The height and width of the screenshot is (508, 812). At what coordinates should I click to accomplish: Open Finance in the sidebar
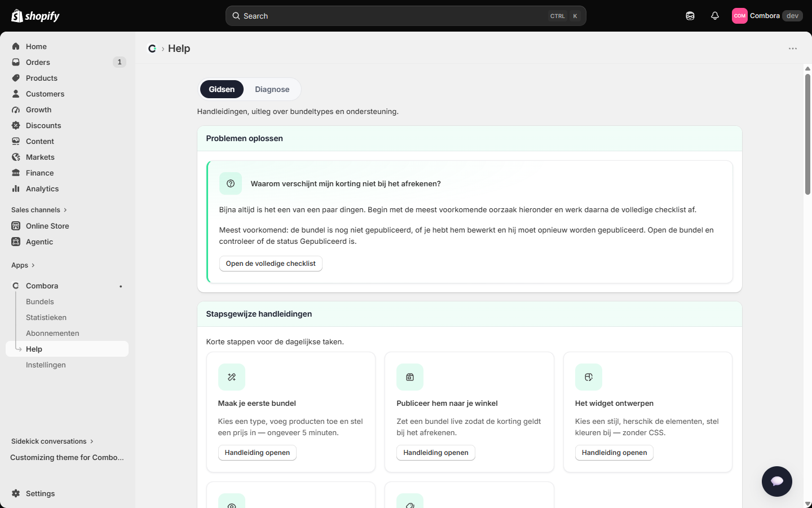point(67,173)
